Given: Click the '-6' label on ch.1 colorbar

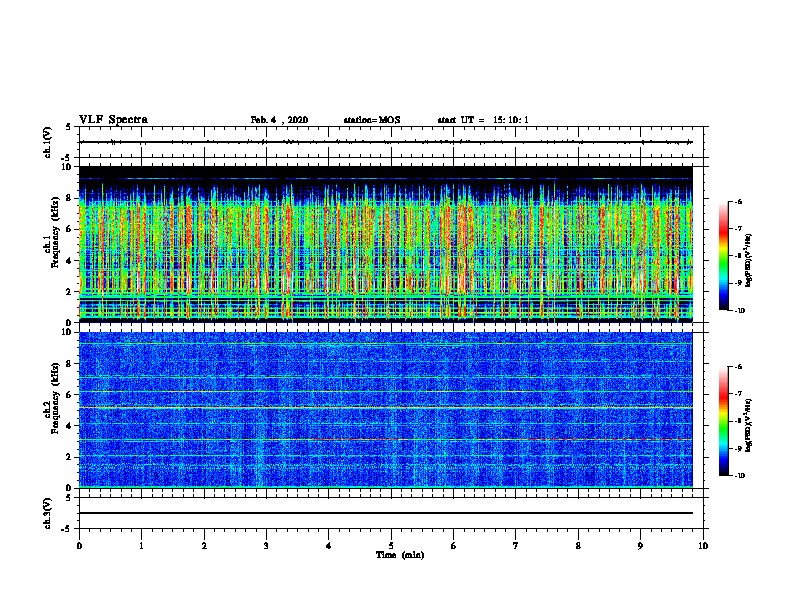Looking at the screenshot, I should point(738,201).
